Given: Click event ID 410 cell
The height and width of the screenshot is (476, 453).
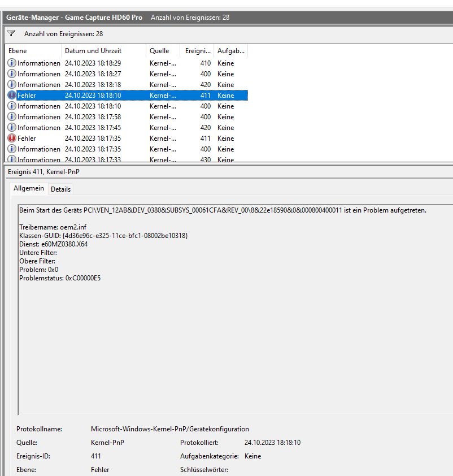Looking at the screenshot, I should 205,63.
